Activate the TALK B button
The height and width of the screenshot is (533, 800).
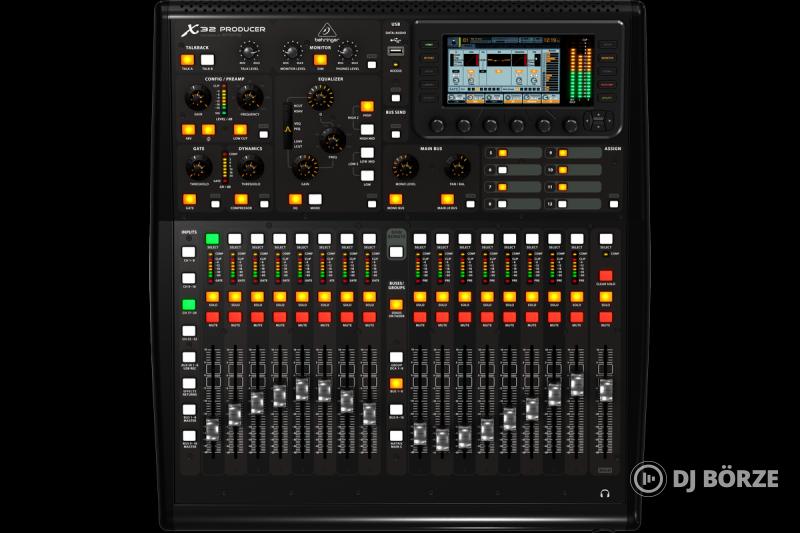(x=207, y=60)
